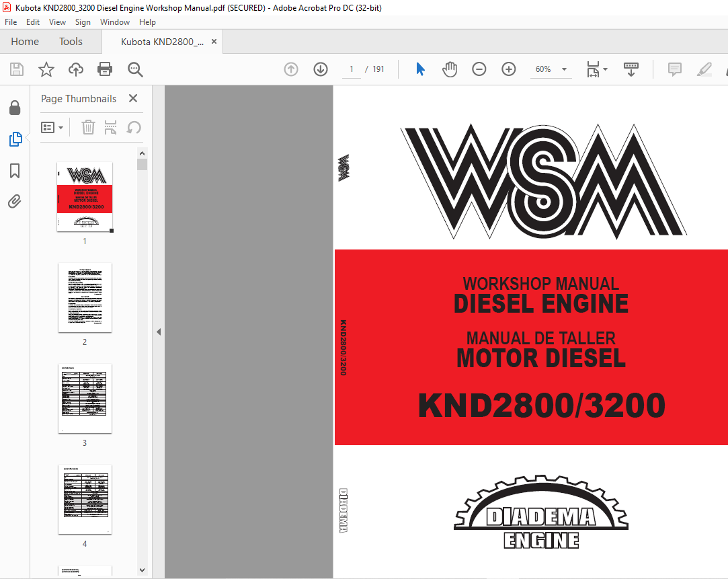
Task: Select the Kubota KND2800 document tab
Action: click(162, 42)
